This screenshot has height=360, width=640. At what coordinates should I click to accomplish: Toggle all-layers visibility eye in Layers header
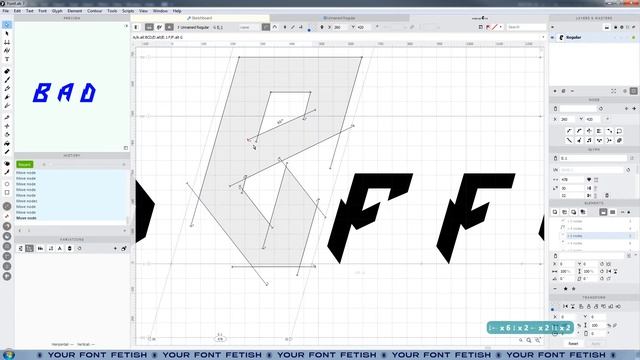pyautogui.click(x=553, y=27)
